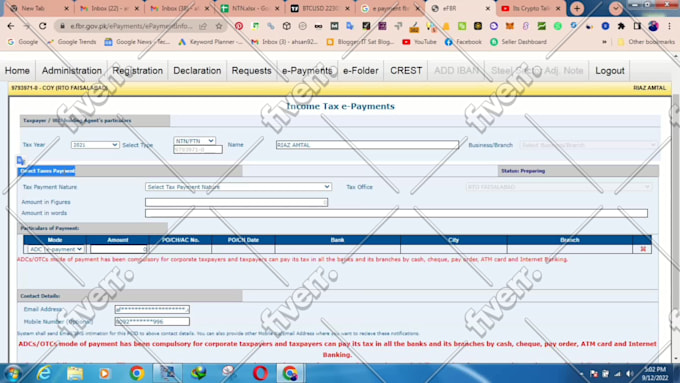Click the MetaMask fox extension icon
Screen dimensions: 680x383
click(510, 26)
